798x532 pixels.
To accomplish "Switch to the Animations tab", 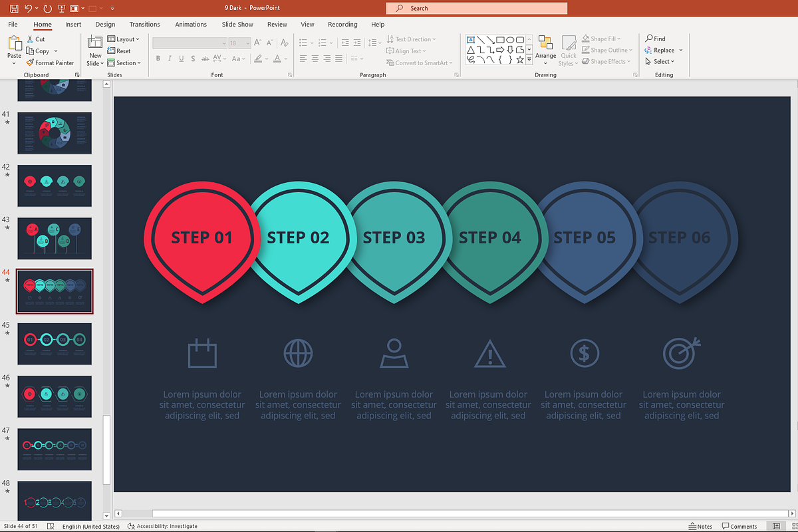I will pyautogui.click(x=191, y=25).
